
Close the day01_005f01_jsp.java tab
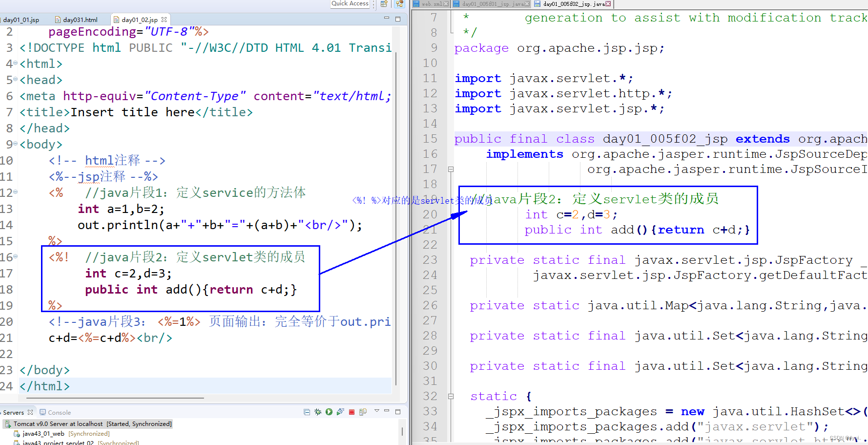[527, 4]
